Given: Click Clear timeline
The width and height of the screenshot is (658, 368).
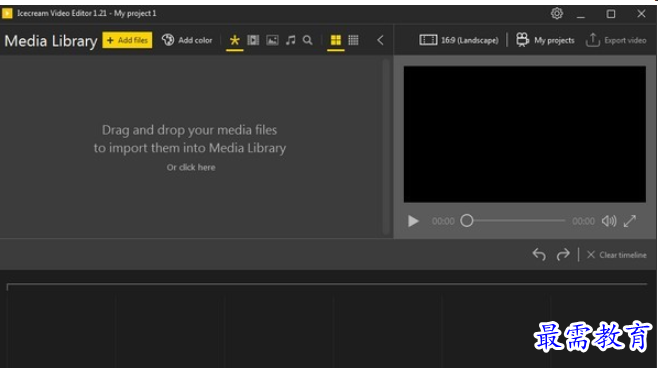Looking at the screenshot, I should point(616,255).
